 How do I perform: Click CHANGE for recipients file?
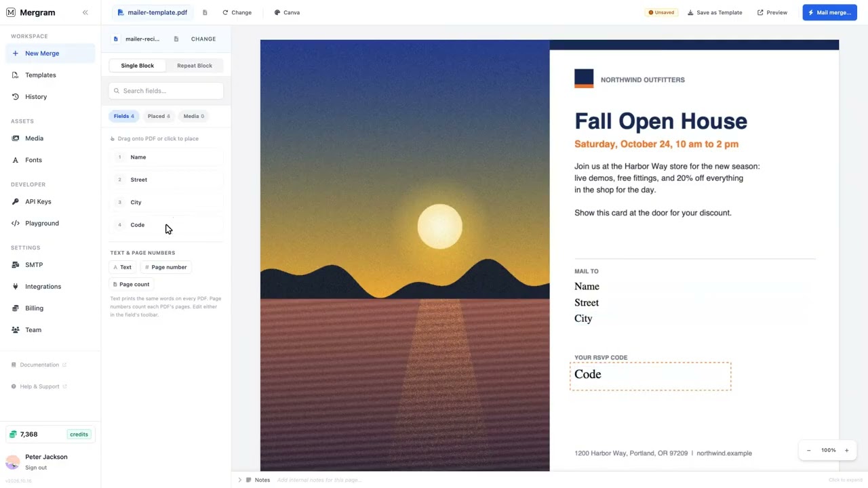(x=203, y=39)
